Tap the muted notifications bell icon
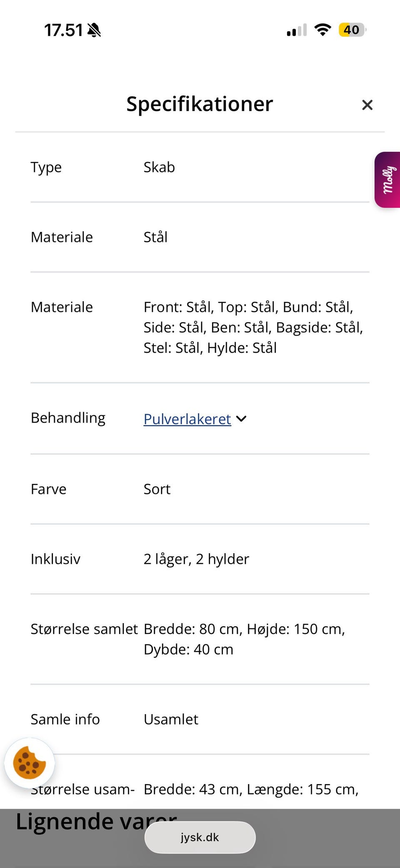Screen dimensions: 400x868 pyautogui.click(x=95, y=30)
